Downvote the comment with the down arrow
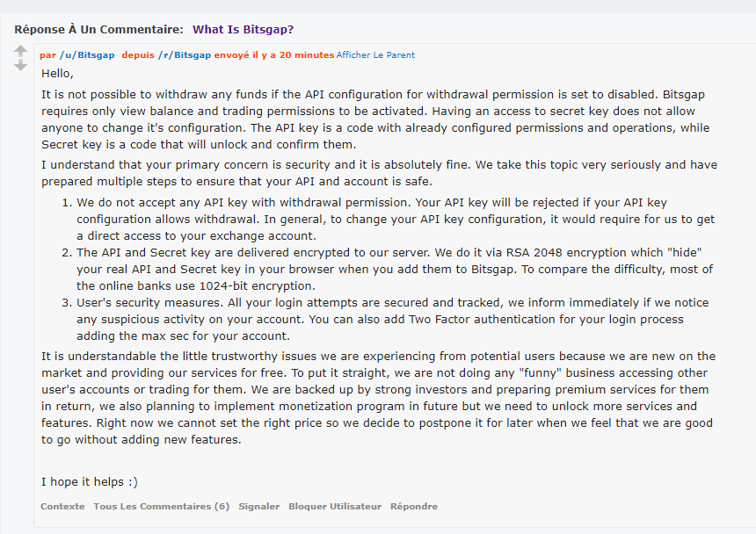Viewport: 756px width, 534px height. point(20,64)
